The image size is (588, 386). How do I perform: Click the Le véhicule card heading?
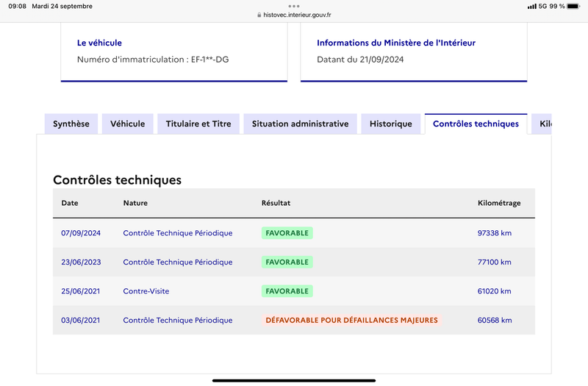coord(99,43)
